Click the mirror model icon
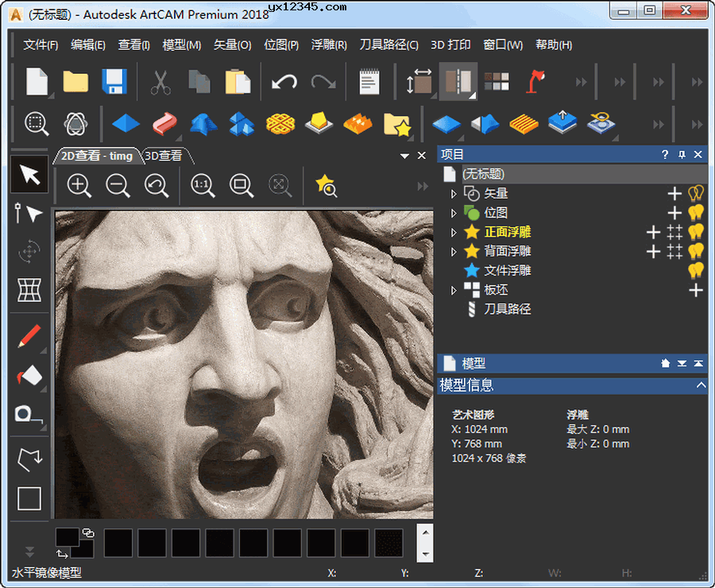715x588 pixels. pos(458,82)
